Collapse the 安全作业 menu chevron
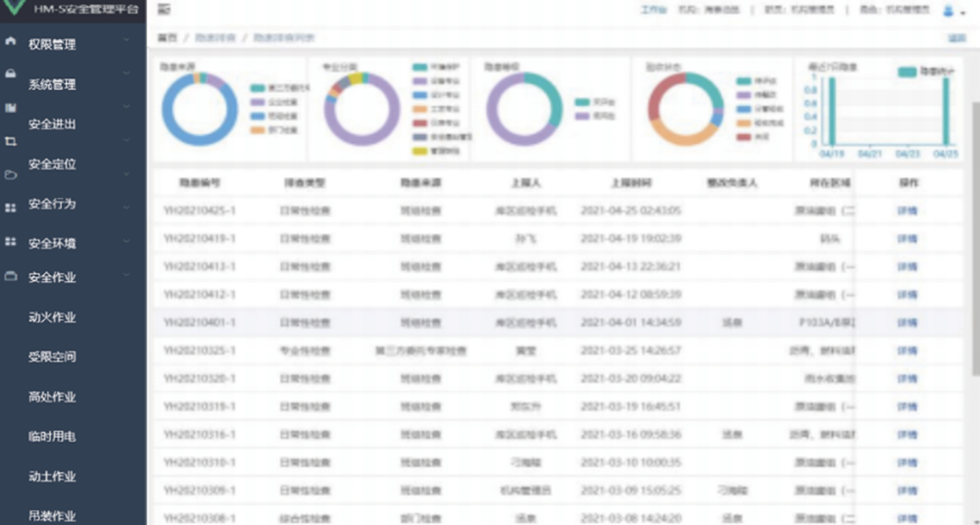Image resolution: width=980 pixels, height=525 pixels. point(128,273)
